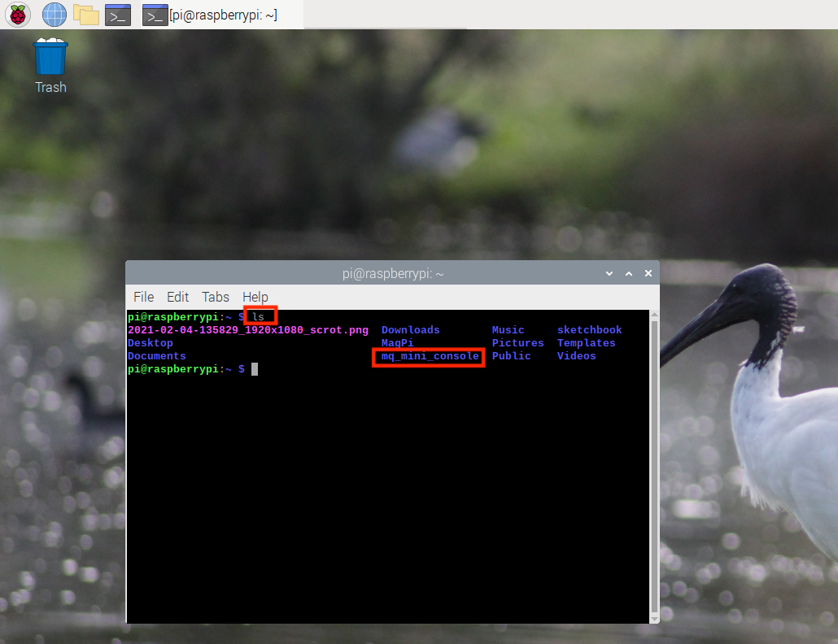Image resolution: width=838 pixels, height=644 pixels.
Task: Open the File Manager folder icon
Action: tap(86, 15)
